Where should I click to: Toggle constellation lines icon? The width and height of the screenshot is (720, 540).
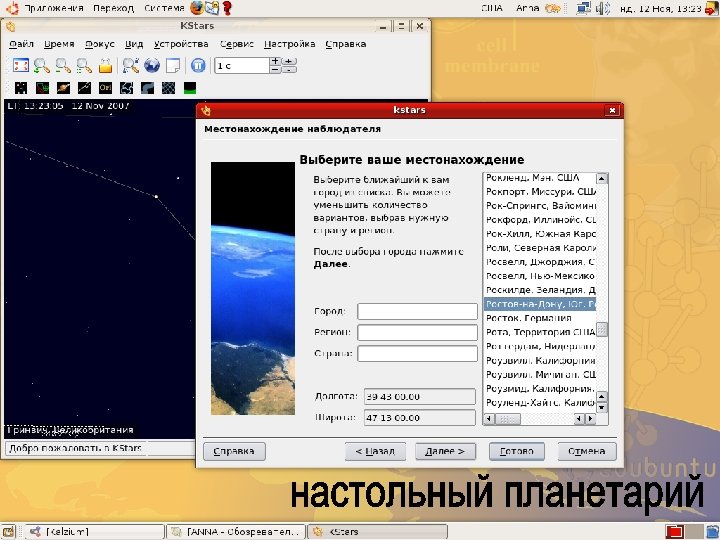(84, 87)
